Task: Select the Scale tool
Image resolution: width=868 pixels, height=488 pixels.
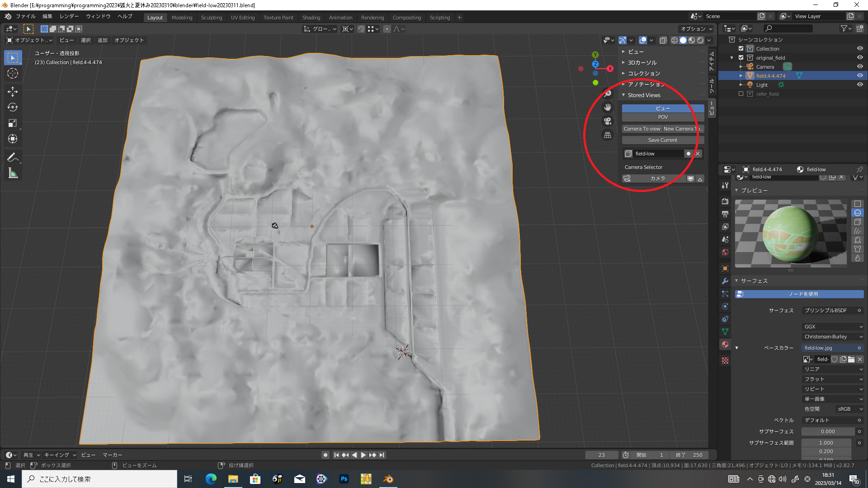Action: tap(13, 123)
